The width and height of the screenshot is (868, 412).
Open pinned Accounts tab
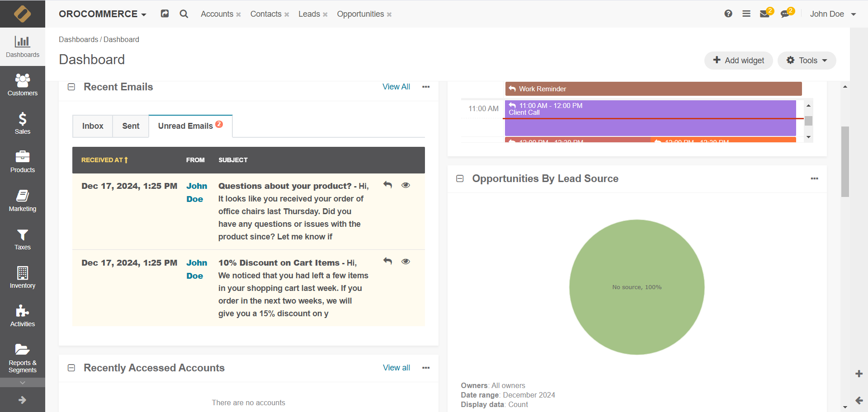tap(217, 14)
